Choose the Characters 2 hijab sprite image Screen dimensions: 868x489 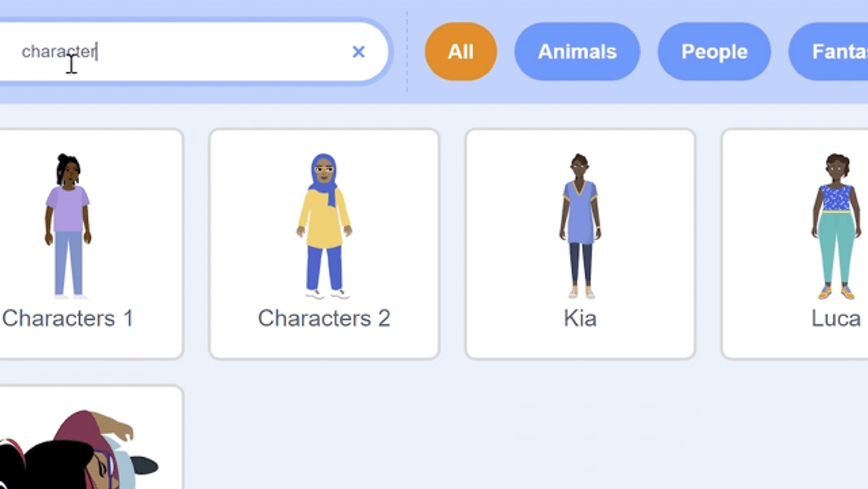click(324, 225)
